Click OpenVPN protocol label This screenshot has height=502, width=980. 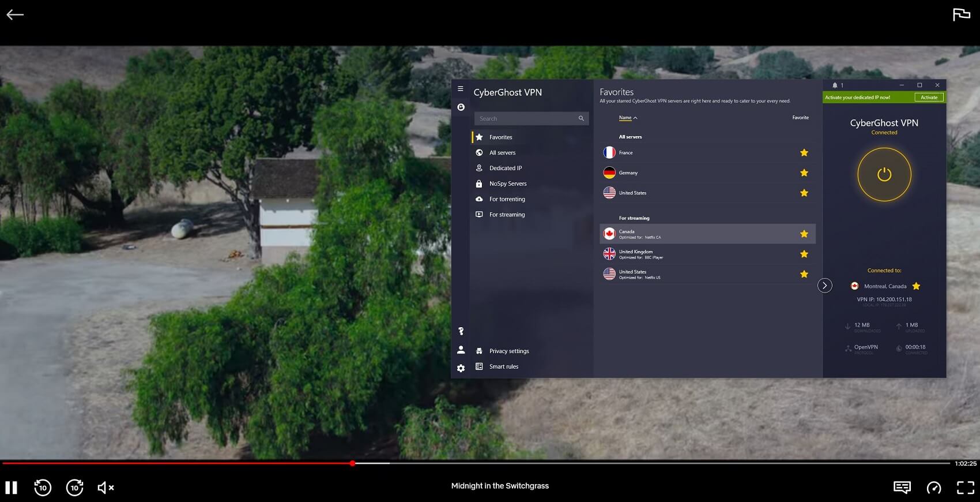[866, 347]
